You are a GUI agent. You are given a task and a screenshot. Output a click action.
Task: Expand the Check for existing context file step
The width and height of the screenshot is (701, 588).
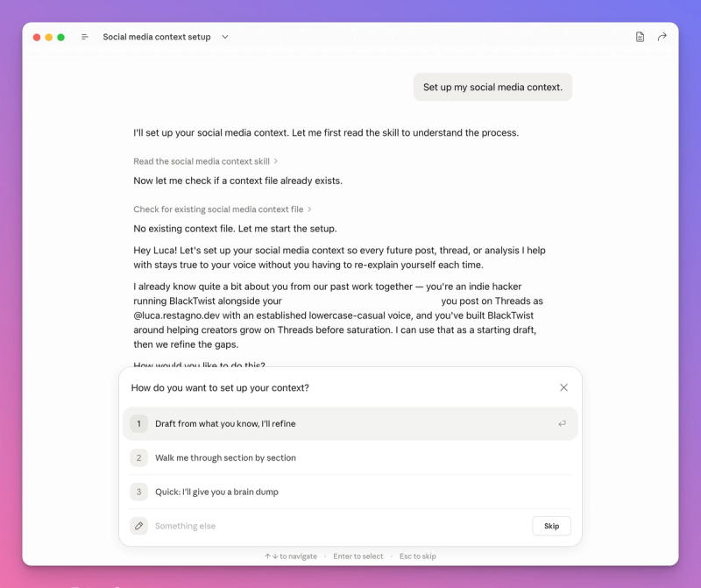(x=219, y=209)
